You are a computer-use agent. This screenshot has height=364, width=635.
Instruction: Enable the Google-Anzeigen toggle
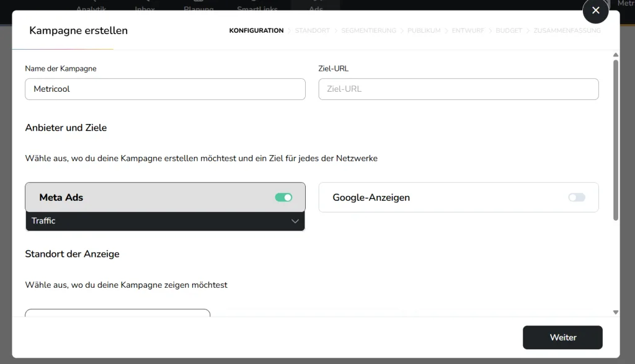tap(577, 197)
